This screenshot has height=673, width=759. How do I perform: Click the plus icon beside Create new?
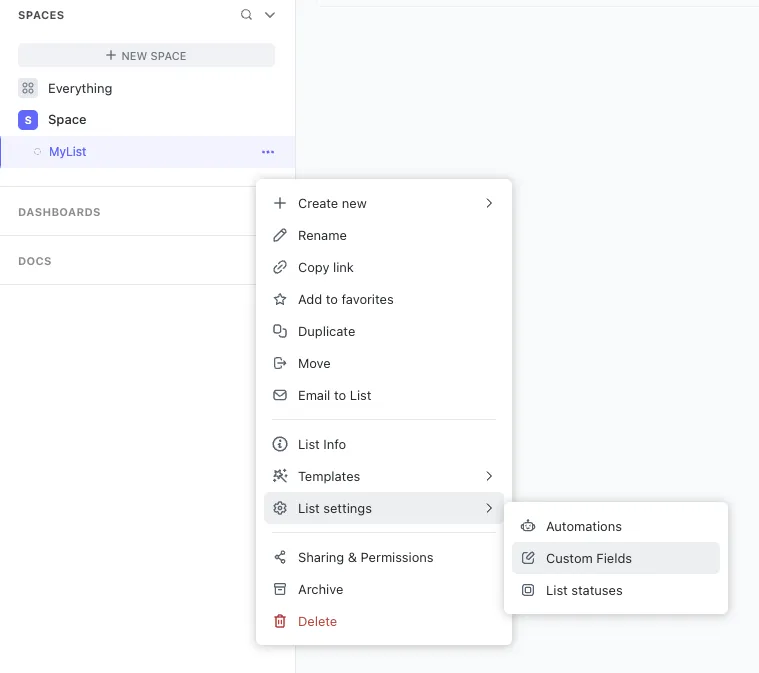point(280,203)
